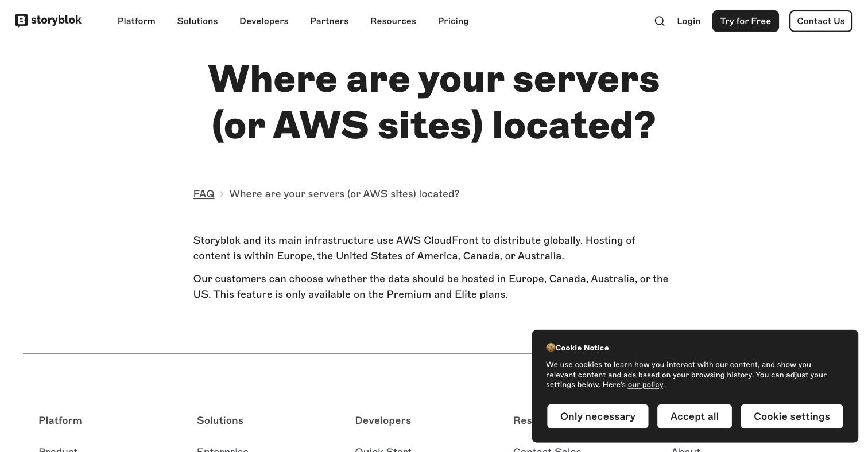The height and width of the screenshot is (452, 868).
Task: Click the Contact Us button
Action: coord(821,21)
